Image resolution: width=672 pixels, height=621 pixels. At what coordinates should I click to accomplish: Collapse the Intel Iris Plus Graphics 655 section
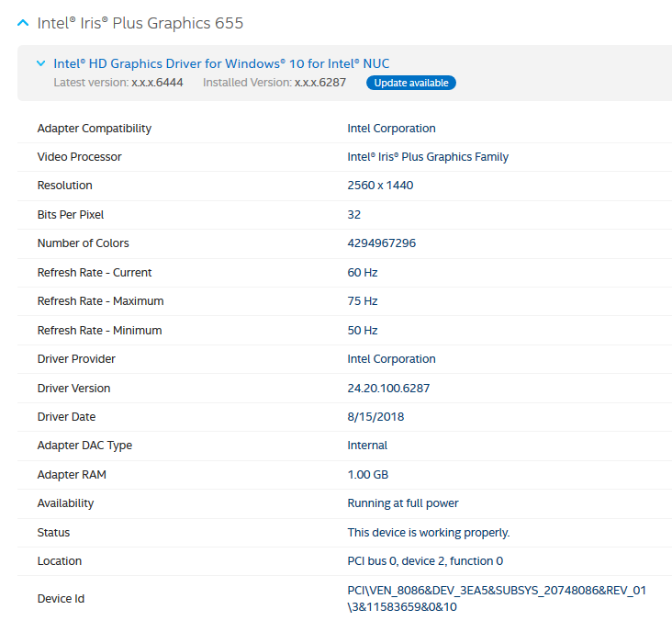click(23, 23)
